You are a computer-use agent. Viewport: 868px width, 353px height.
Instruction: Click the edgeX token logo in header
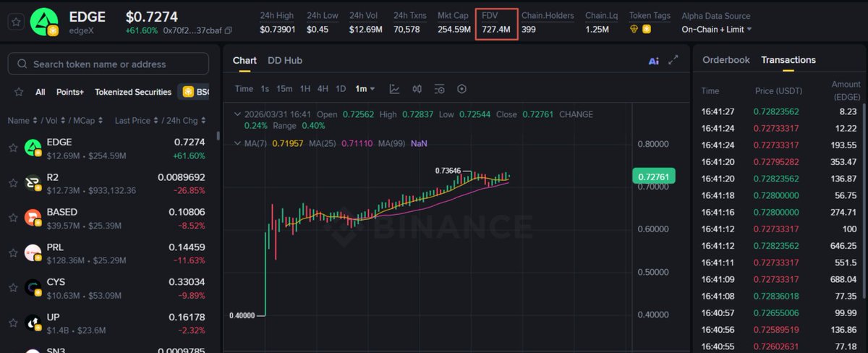(45, 22)
